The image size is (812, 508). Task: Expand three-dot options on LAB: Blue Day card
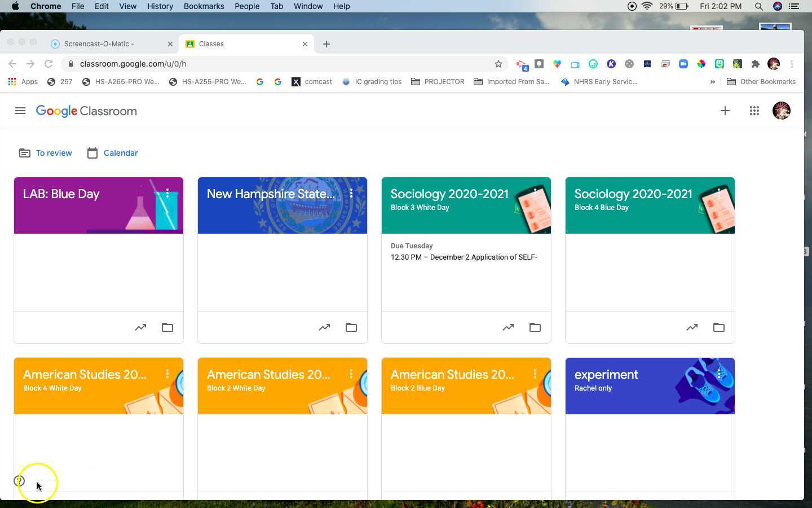pos(167,194)
